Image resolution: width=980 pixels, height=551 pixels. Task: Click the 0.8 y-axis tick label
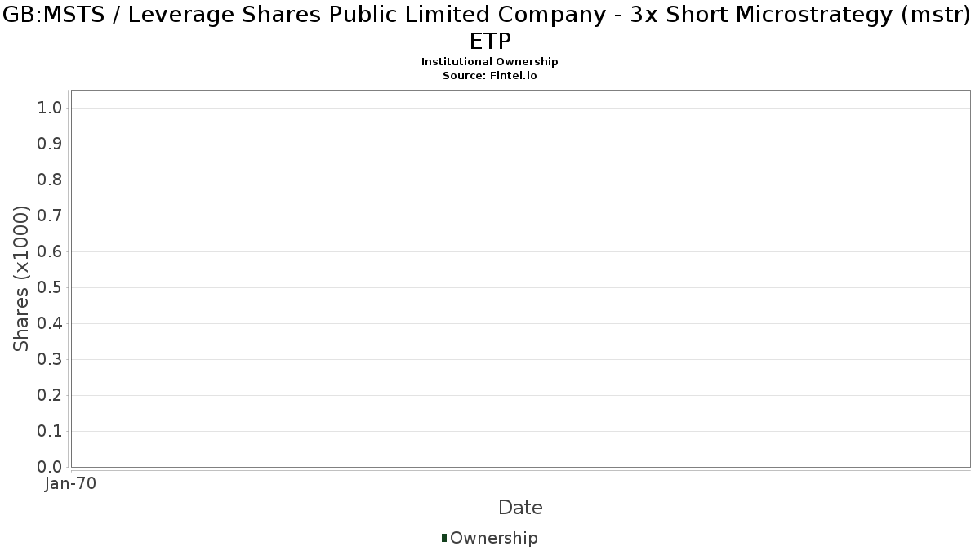click(50, 180)
